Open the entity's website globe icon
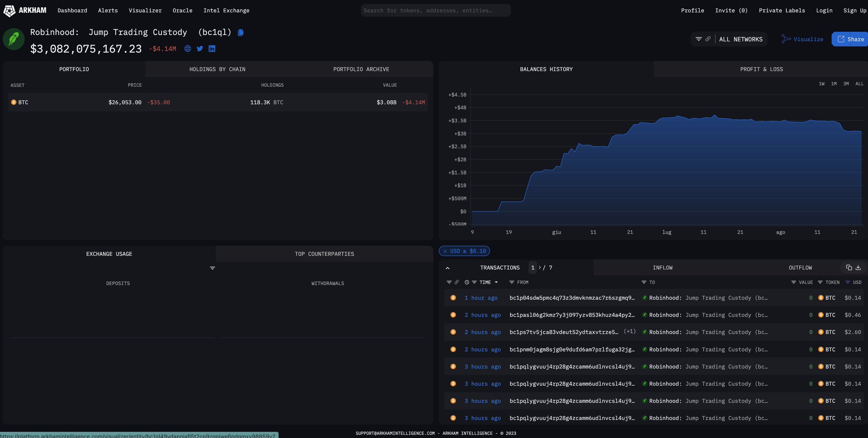The height and width of the screenshot is (438, 868). click(x=188, y=49)
